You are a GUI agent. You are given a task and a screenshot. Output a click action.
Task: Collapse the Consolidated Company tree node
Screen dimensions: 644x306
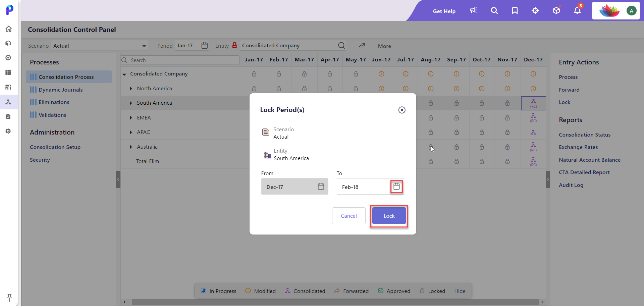[124, 74]
